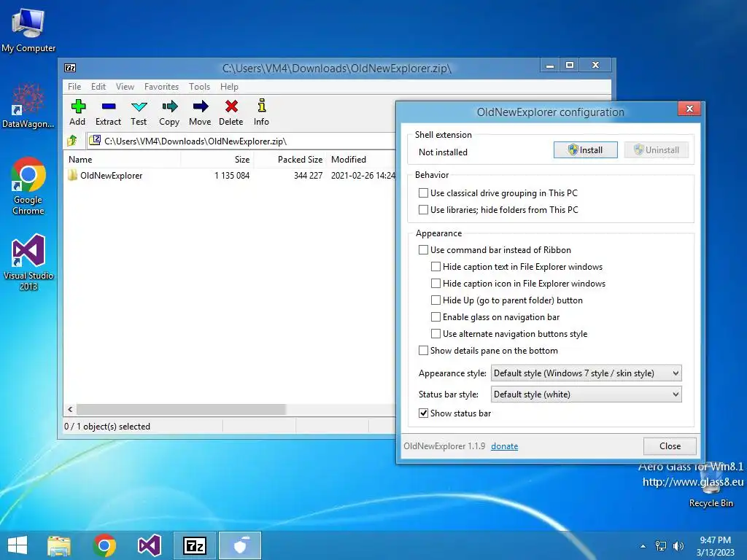Image resolution: width=747 pixels, height=560 pixels.
Task: Uncheck Show status bar
Action: 423,413
